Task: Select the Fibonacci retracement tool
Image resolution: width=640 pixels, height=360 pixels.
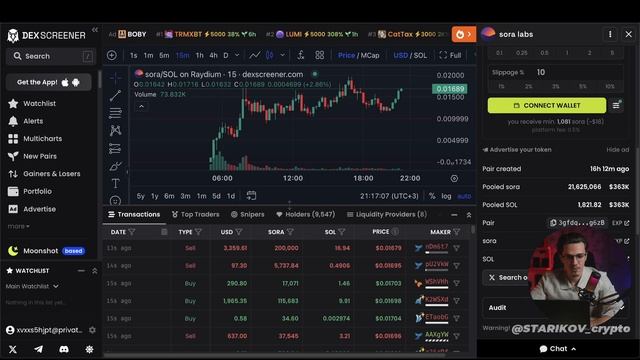Action: 115,113
